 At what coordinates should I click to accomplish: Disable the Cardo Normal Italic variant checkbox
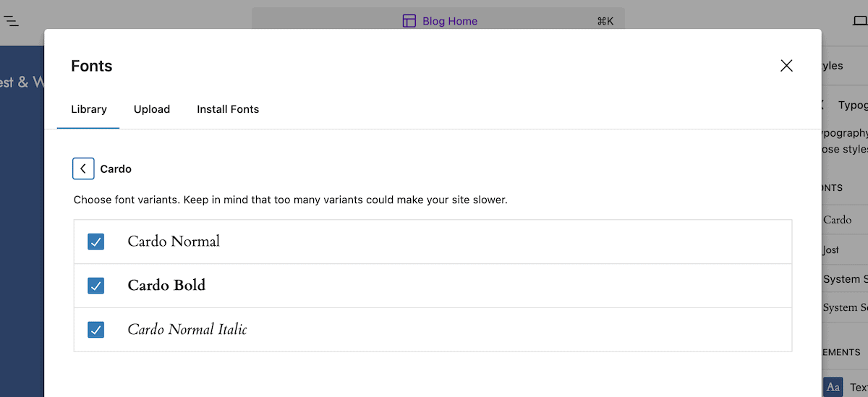coord(95,330)
